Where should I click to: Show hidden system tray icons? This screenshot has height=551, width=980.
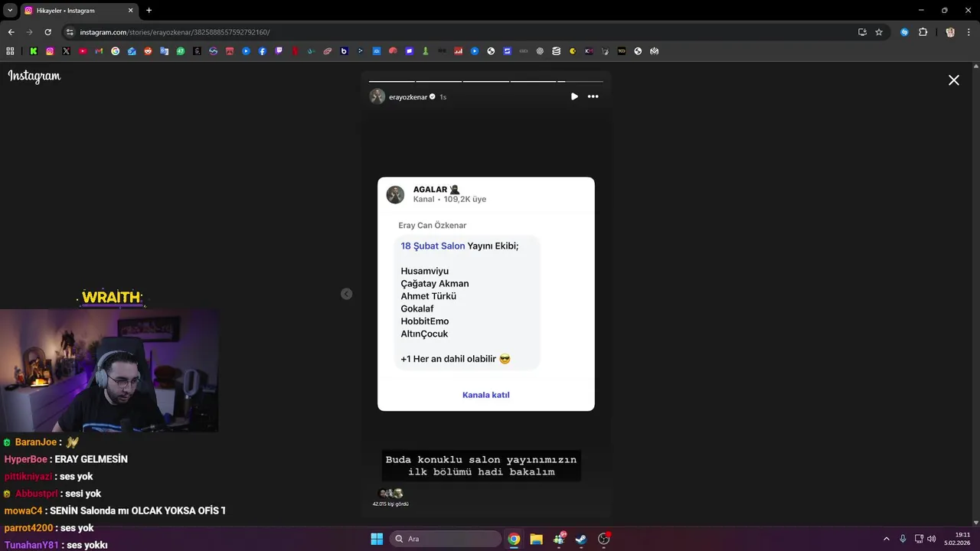click(887, 539)
